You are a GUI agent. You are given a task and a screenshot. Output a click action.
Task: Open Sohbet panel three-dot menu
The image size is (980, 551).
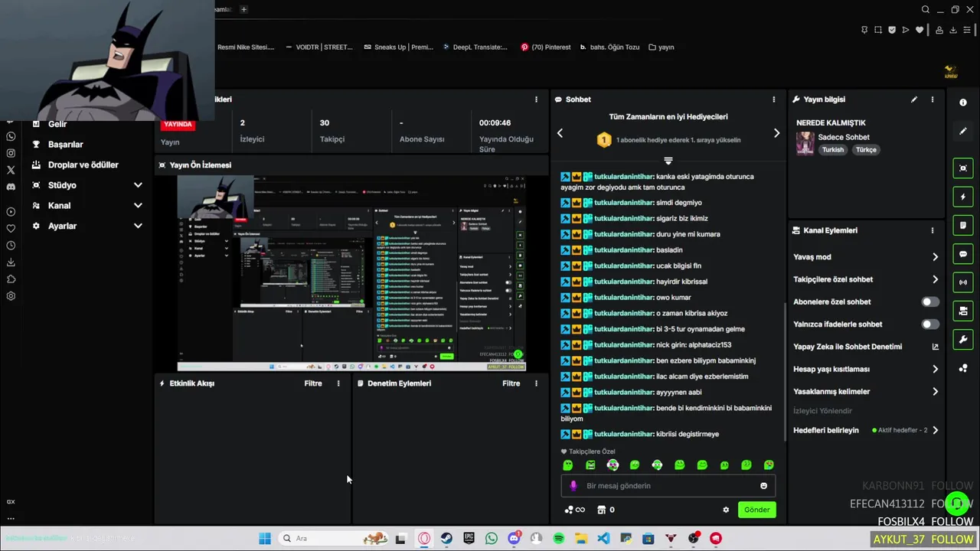pyautogui.click(x=773, y=99)
